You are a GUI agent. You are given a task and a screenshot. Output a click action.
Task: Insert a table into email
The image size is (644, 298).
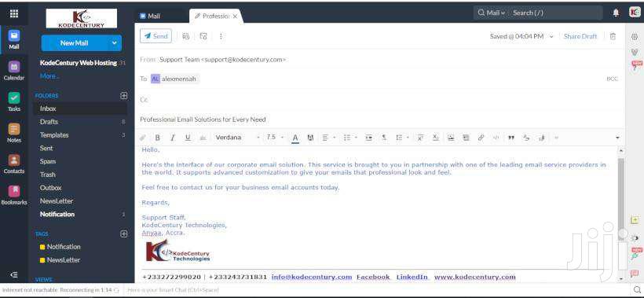pyautogui.click(x=466, y=138)
